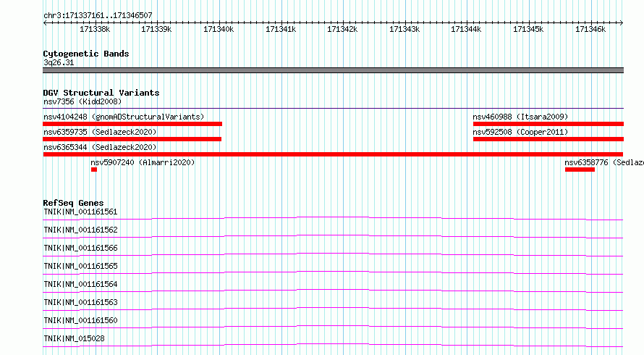Open variant nsv592508 (Cooper2011) label
Screen dimensions: 644x355
pos(520,132)
